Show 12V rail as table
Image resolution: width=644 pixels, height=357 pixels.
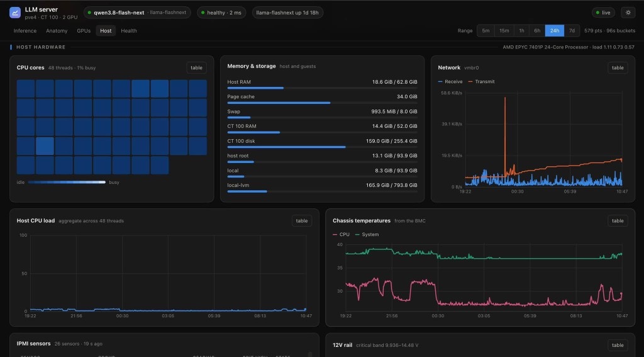coord(618,345)
